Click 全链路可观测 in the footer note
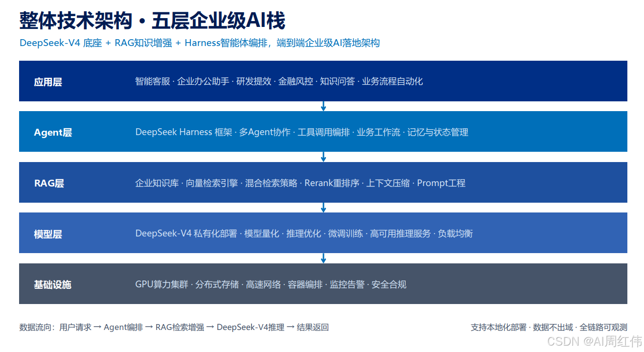 tap(603, 328)
